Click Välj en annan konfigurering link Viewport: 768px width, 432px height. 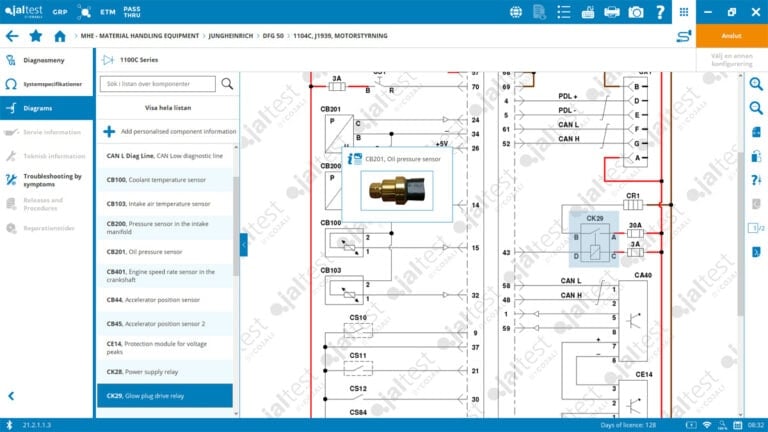(x=732, y=60)
